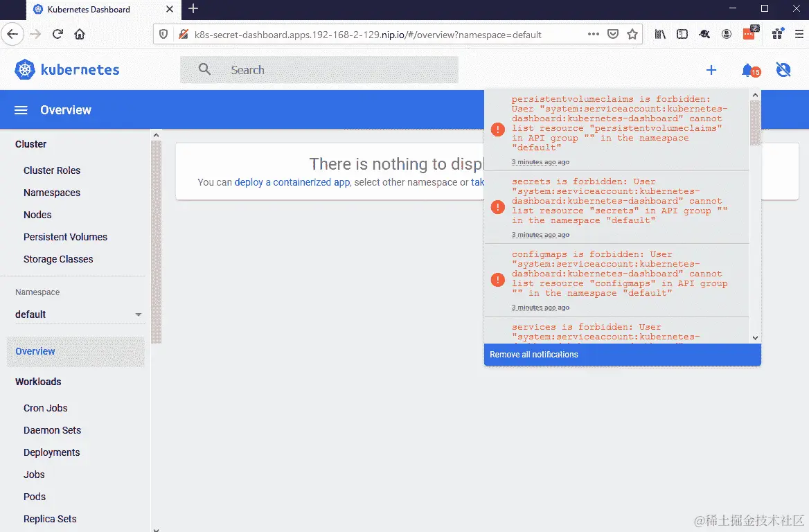Switch to the Kubernetes Dashboard tab
The height and width of the screenshot is (532, 809).
[90, 10]
